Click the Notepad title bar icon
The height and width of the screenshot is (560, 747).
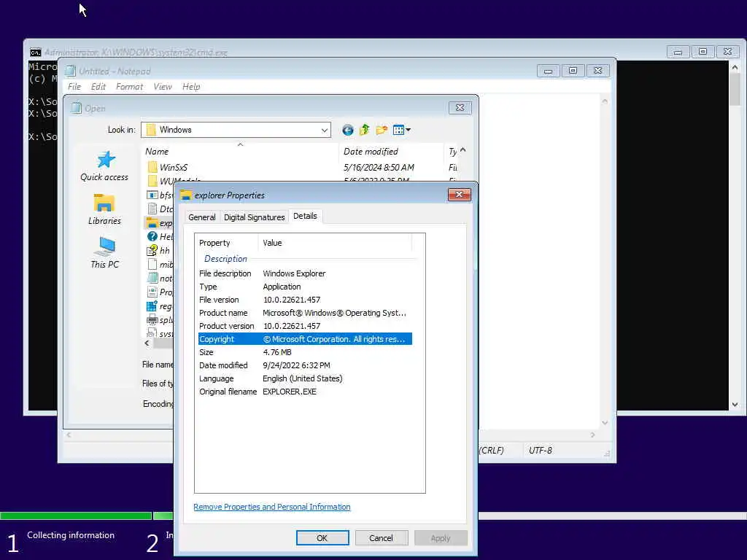pyautogui.click(x=71, y=71)
